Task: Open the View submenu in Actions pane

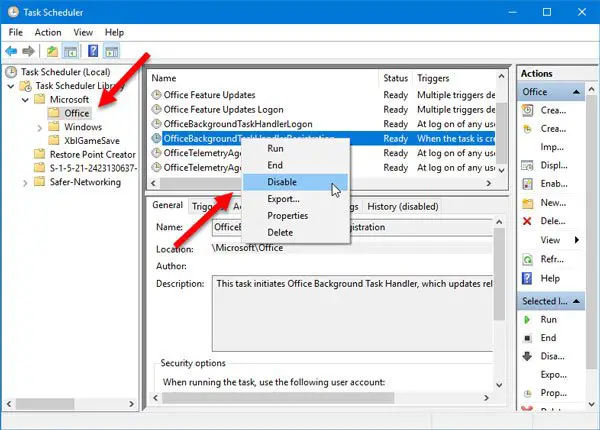Action: click(x=551, y=240)
